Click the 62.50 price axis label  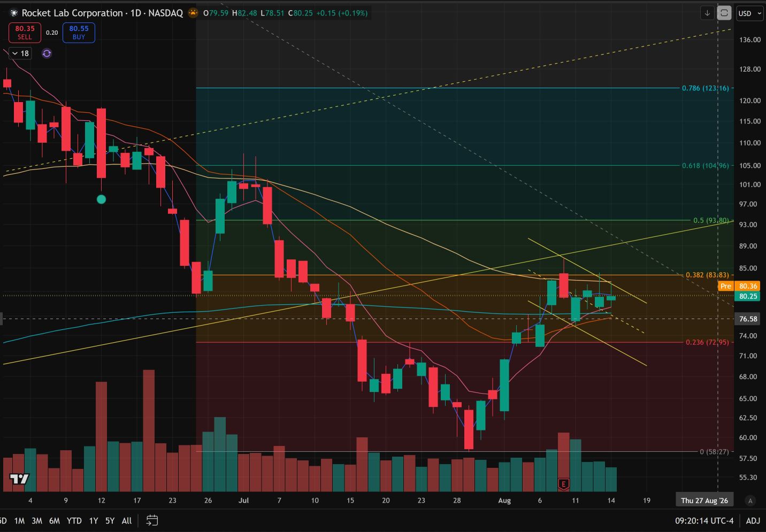[x=748, y=418]
